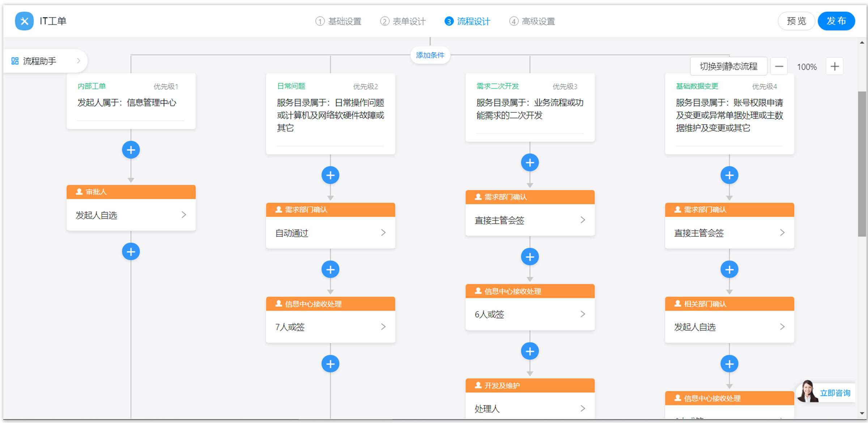Image resolution: width=868 pixels, height=423 pixels.
Task: Click zoom-out minus control
Action: tap(779, 66)
